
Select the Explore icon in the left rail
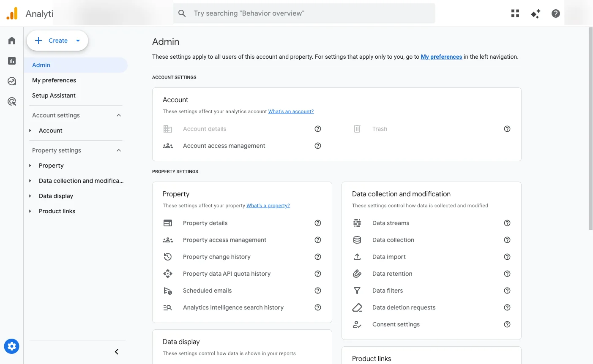(11, 81)
